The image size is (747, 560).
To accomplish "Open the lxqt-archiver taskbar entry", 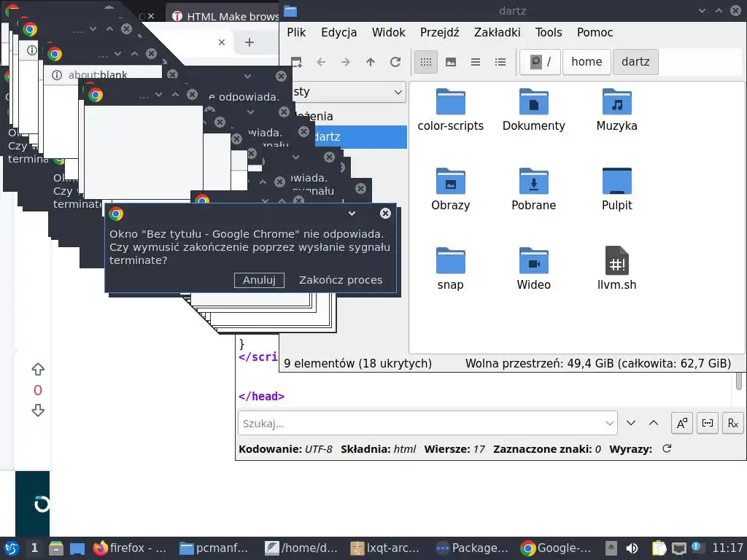I will click(x=385, y=548).
